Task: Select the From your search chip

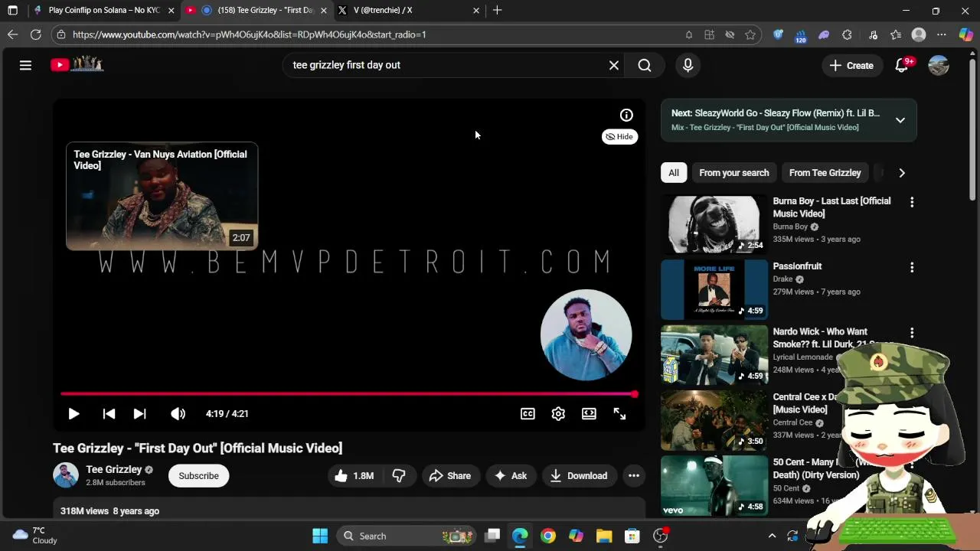Action: [x=734, y=173]
